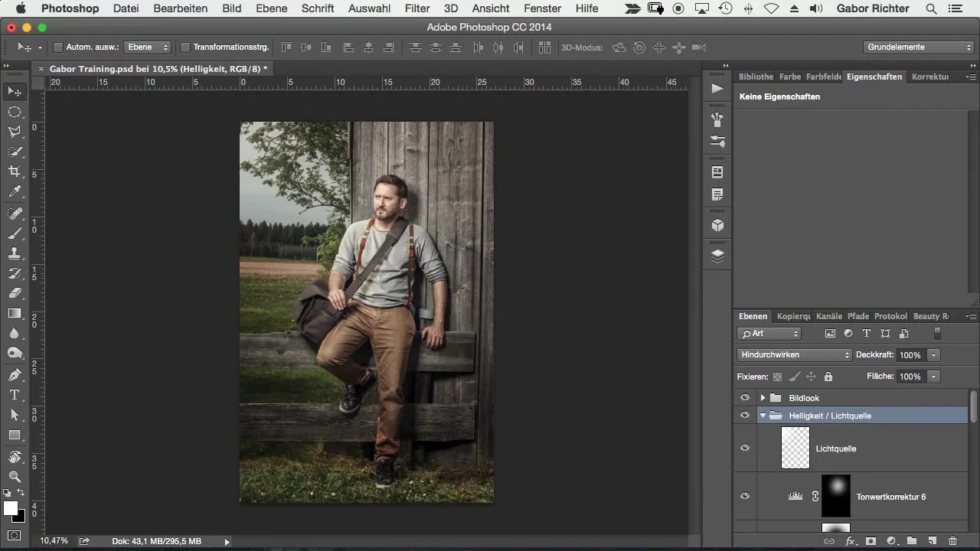The height and width of the screenshot is (551, 980).
Task: Open the Apple menu
Action: (20, 8)
